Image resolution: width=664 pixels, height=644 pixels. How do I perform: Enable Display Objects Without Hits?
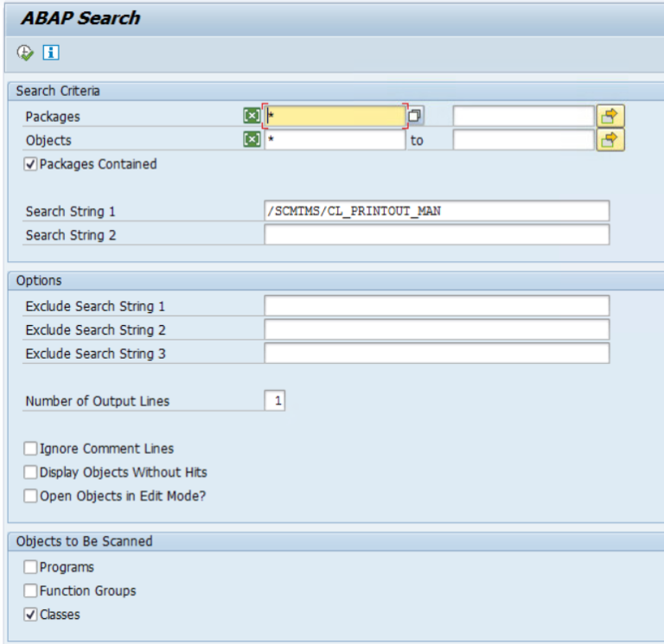click(30, 472)
